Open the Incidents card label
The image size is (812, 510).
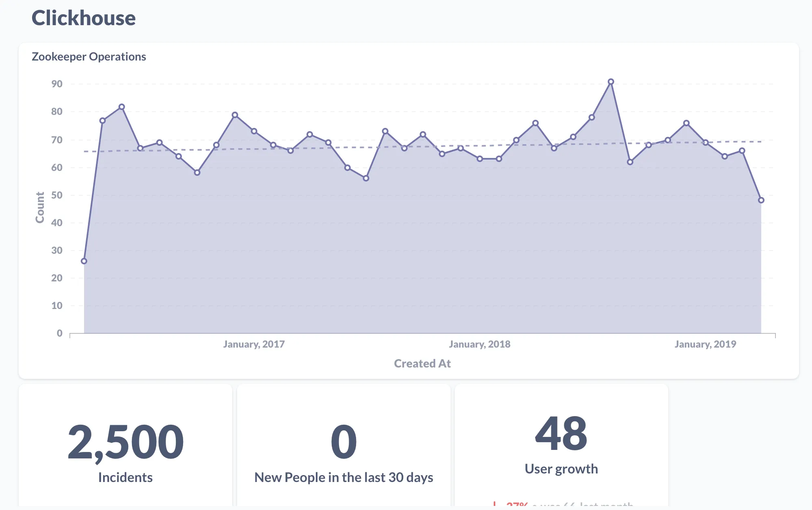125,478
